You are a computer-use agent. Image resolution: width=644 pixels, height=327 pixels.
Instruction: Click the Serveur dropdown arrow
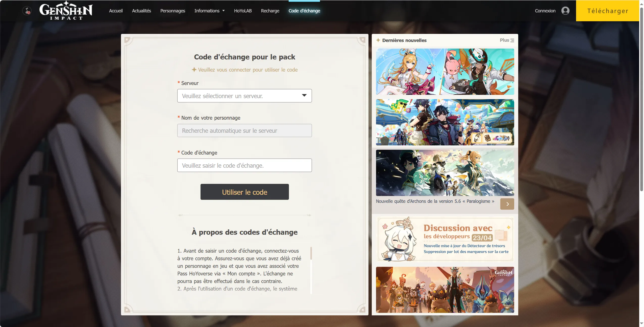point(304,95)
